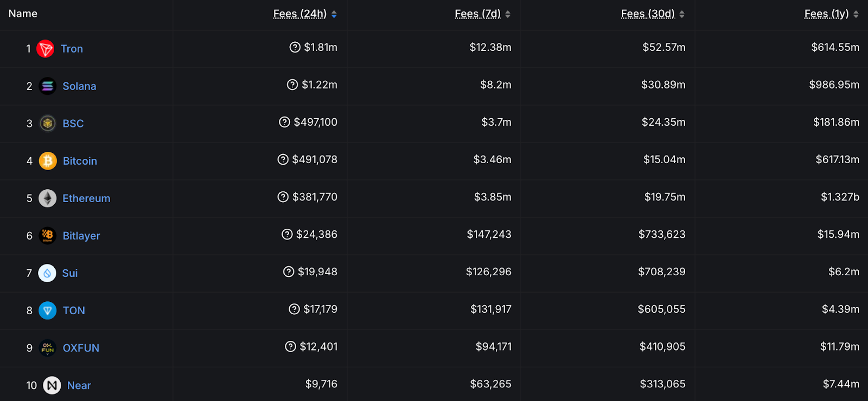Screen dimensions: 868x401
Task: Click the Ethereum logo icon
Action: [x=48, y=198]
